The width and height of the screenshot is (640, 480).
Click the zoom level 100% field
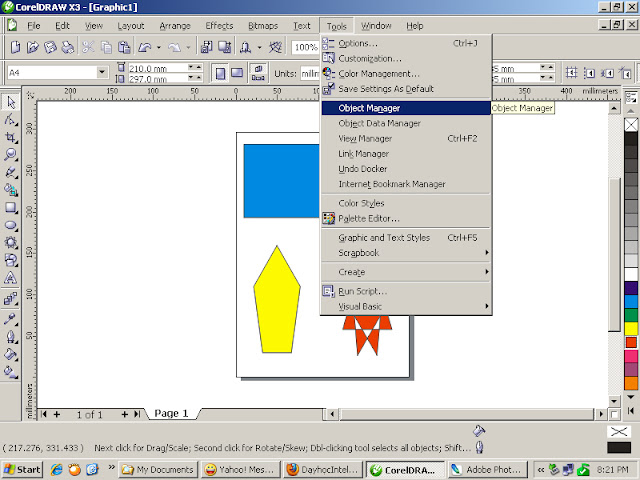tap(305, 47)
